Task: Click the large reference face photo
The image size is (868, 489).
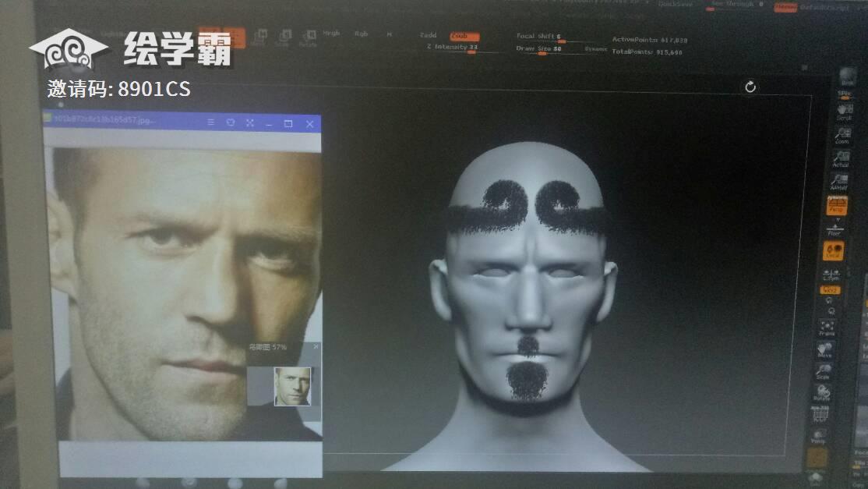Action: [x=185, y=293]
